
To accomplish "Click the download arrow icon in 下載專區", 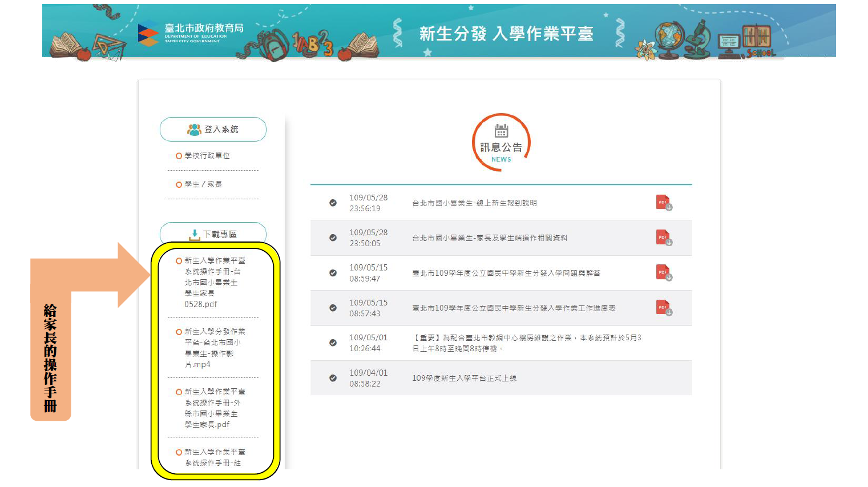I will (x=195, y=235).
